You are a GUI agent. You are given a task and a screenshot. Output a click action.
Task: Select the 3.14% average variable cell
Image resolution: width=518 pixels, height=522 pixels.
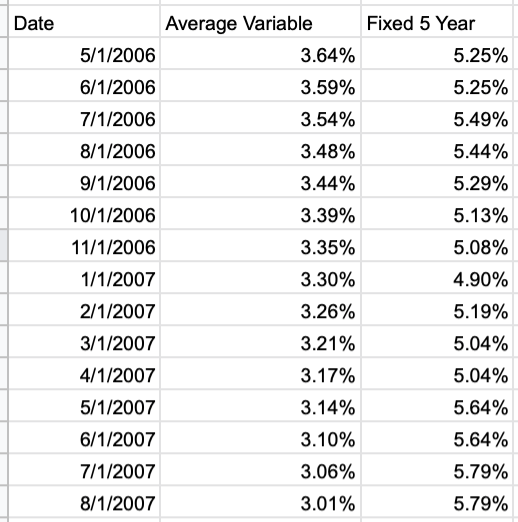260,405
